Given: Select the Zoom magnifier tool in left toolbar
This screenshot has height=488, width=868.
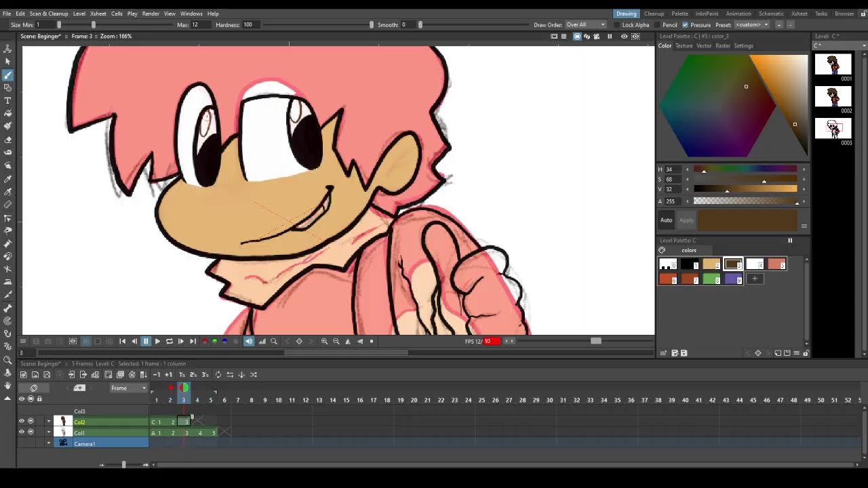Looking at the screenshot, I should point(7,360).
